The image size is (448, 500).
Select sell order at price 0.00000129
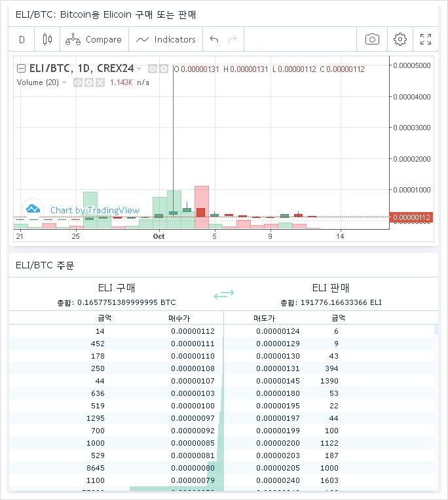(329, 344)
